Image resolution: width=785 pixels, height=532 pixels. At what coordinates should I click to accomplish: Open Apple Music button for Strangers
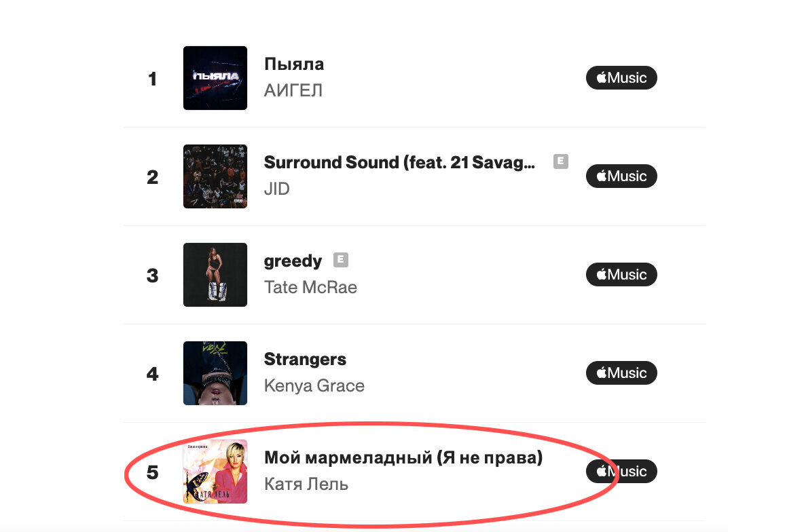(621, 373)
